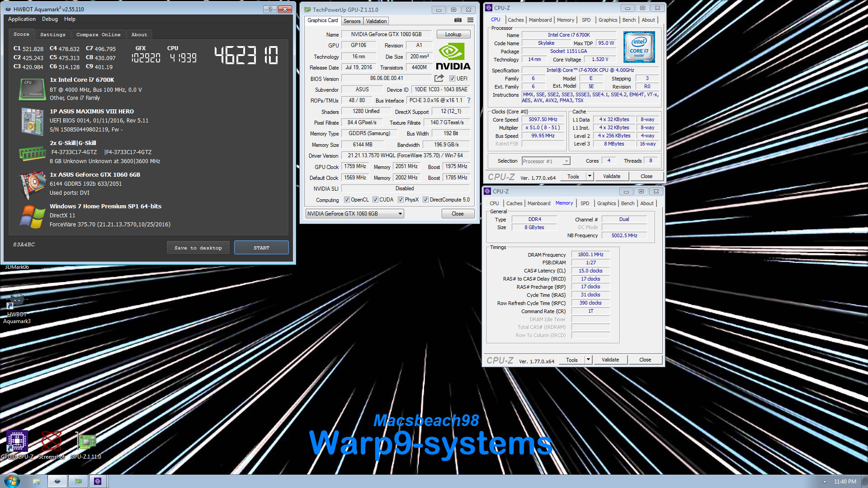Screen dimensions: 868x488
Task: Switch to HWBOT Aquamark taskbar button
Action: [57, 481]
